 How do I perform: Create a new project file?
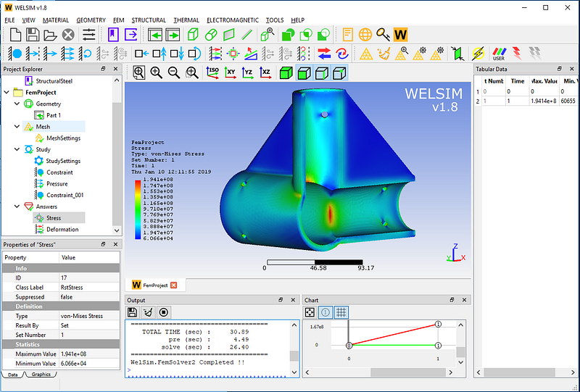[15, 35]
